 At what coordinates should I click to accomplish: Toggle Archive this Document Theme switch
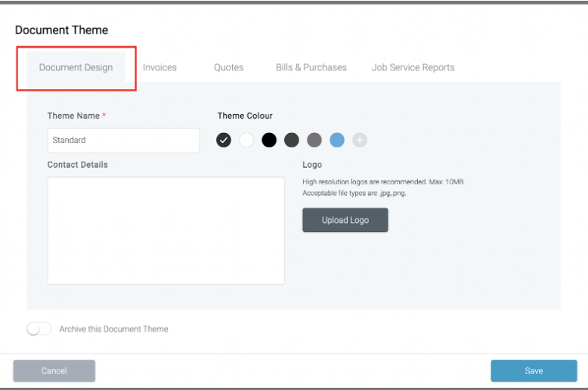click(39, 329)
